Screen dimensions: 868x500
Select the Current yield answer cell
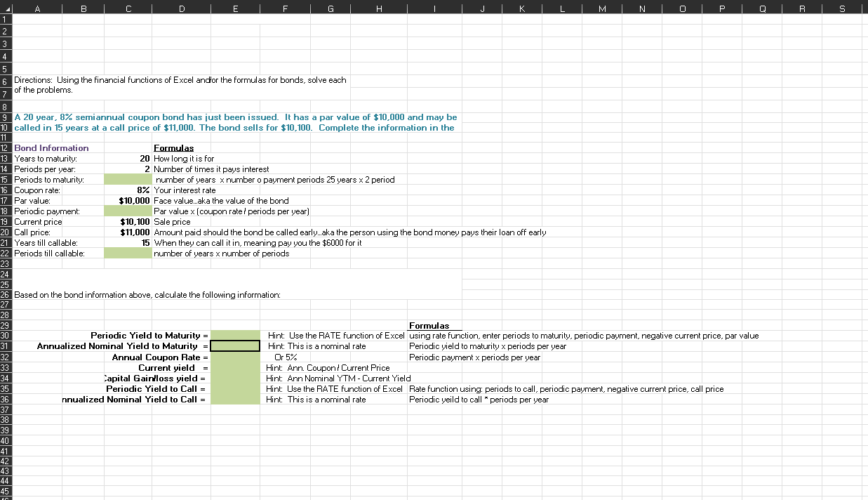click(x=235, y=367)
